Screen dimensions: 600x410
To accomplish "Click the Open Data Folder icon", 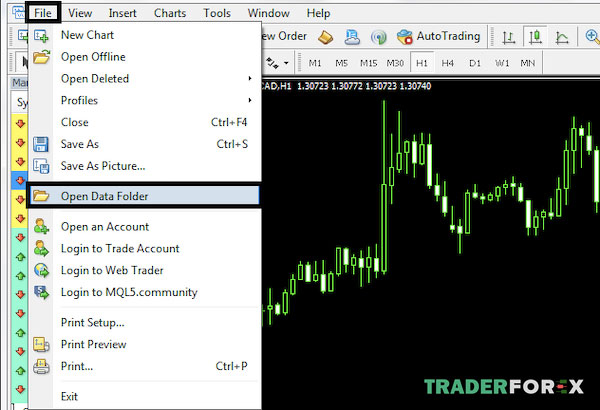I will click(41, 196).
